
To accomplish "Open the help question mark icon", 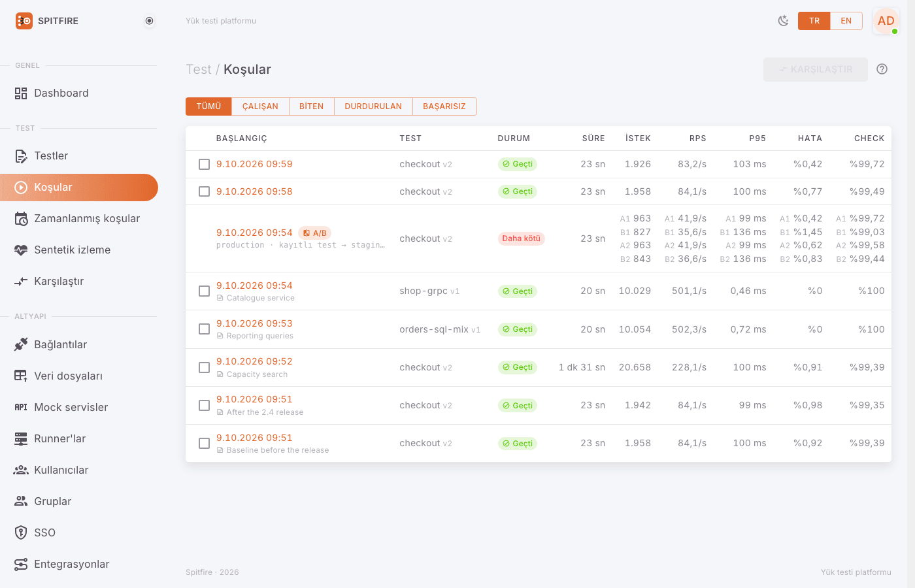I will point(882,69).
